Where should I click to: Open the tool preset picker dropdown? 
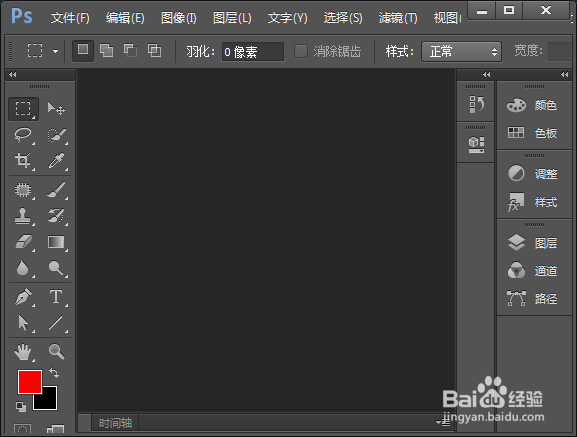point(55,51)
